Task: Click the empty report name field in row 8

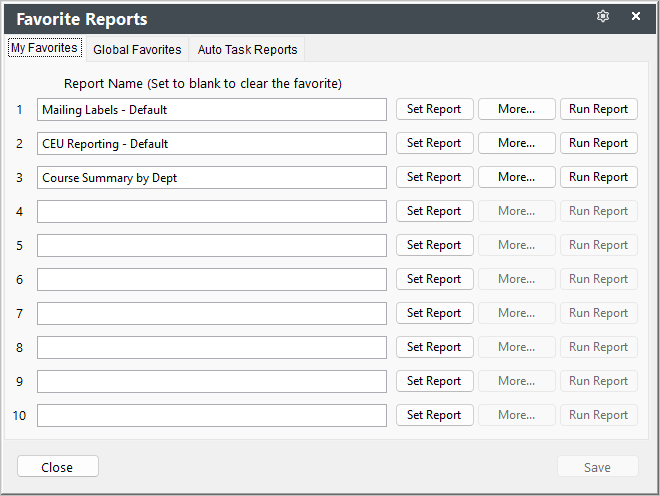Action: pos(212,347)
